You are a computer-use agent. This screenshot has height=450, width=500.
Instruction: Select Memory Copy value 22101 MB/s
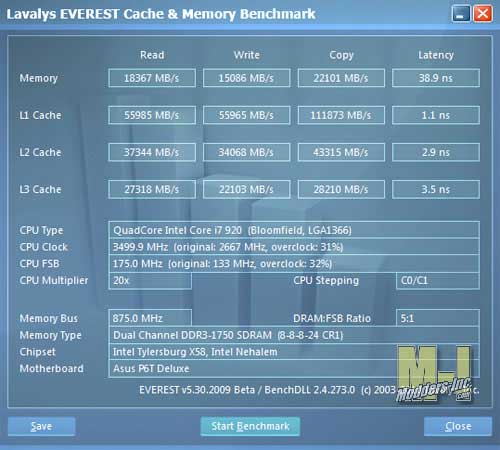[x=341, y=78]
